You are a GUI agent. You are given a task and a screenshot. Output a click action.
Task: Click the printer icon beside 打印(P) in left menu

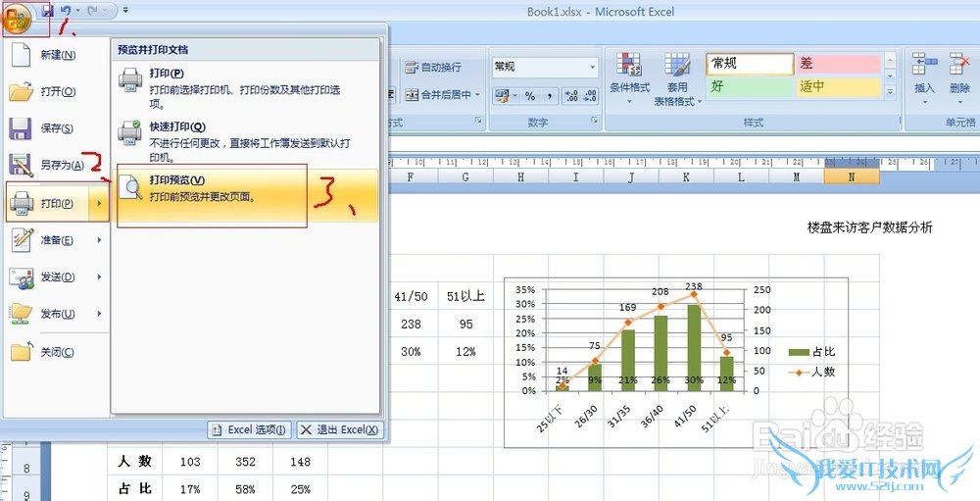point(22,203)
